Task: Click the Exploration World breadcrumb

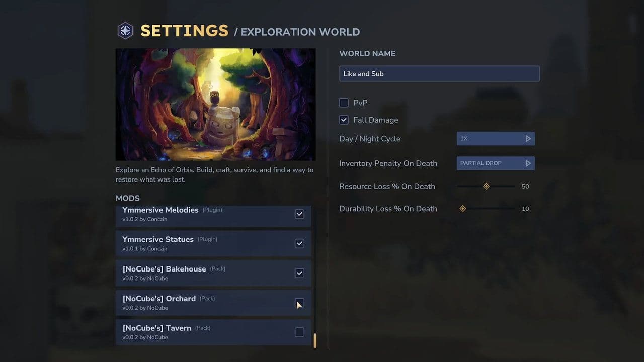Action: tap(300, 32)
